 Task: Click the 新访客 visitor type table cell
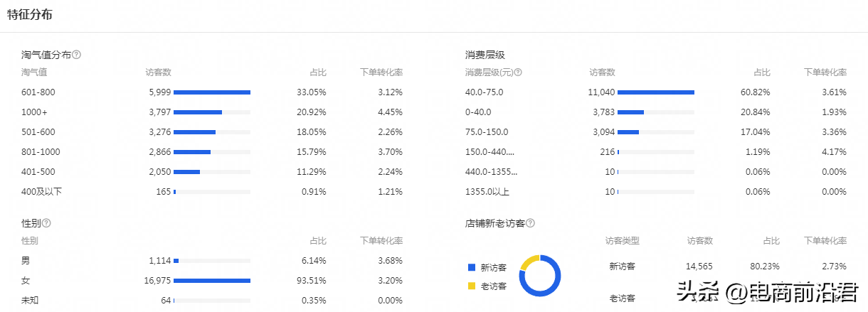pyautogui.click(x=623, y=267)
